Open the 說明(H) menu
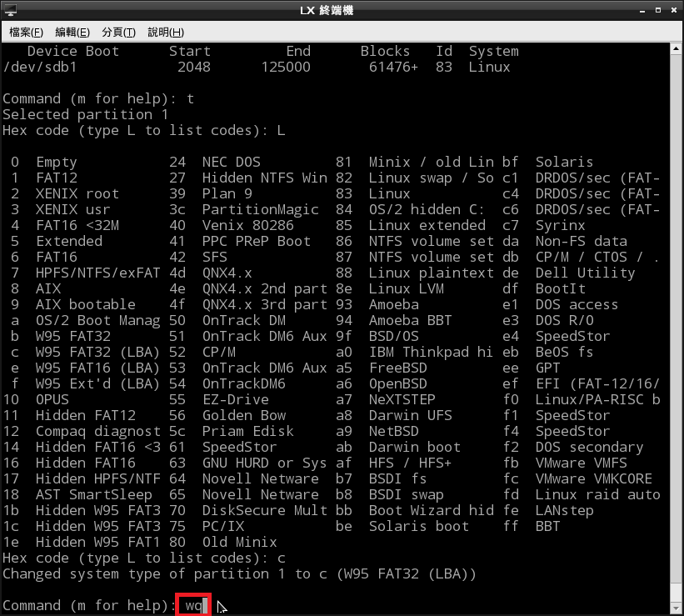 [165, 33]
